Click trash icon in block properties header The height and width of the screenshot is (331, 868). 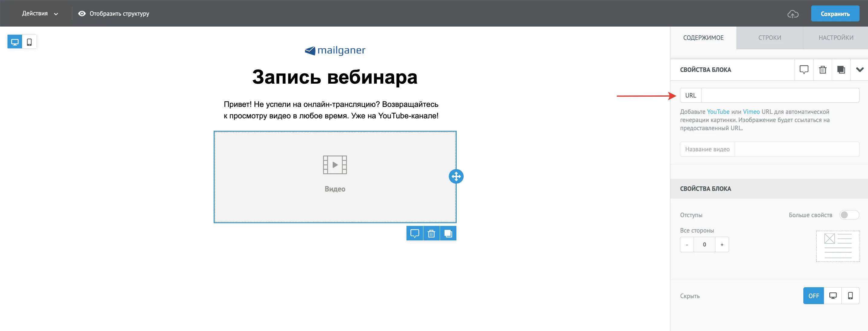[822, 70]
